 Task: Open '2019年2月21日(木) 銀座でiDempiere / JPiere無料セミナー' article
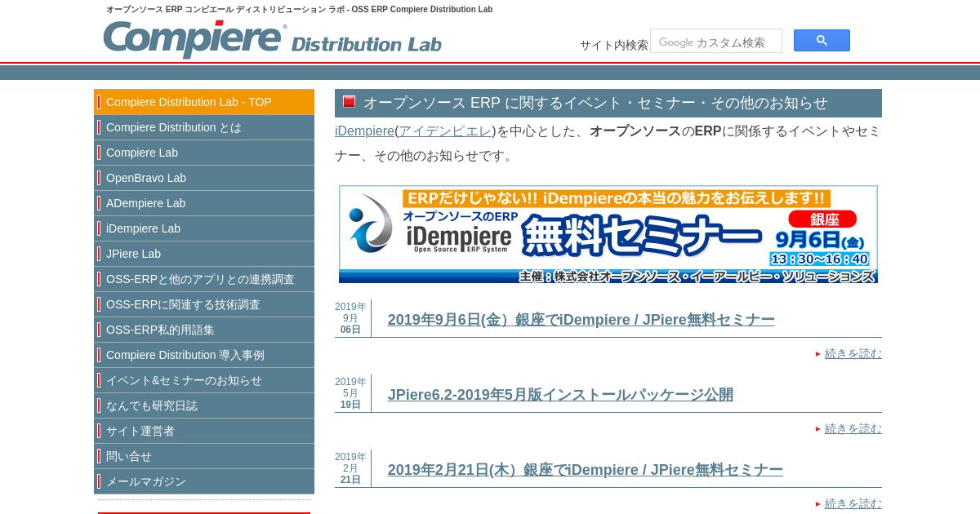click(585, 470)
